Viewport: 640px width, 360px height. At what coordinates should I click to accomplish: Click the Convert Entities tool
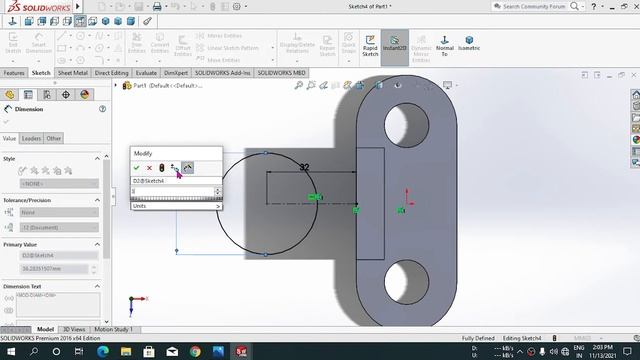click(x=160, y=44)
